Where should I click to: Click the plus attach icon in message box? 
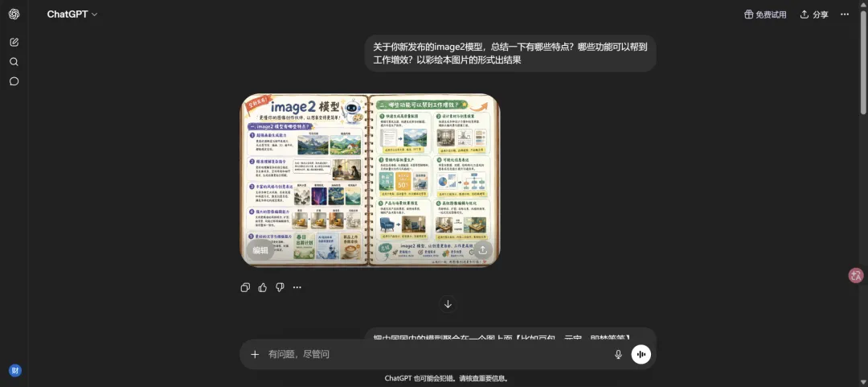(x=255, y=354)
